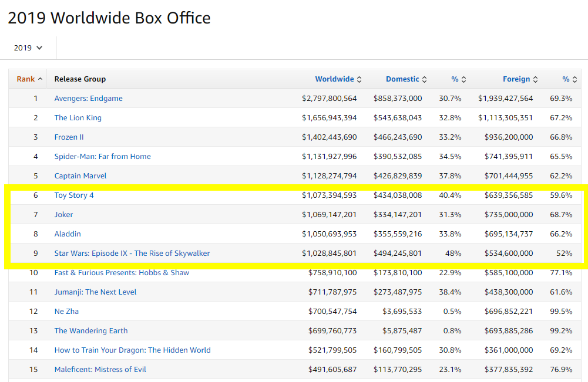This screenshot has width=588, height=382.
Task: Open the Aladdin link
Action: pyautogui.click(x=68, y=234)
